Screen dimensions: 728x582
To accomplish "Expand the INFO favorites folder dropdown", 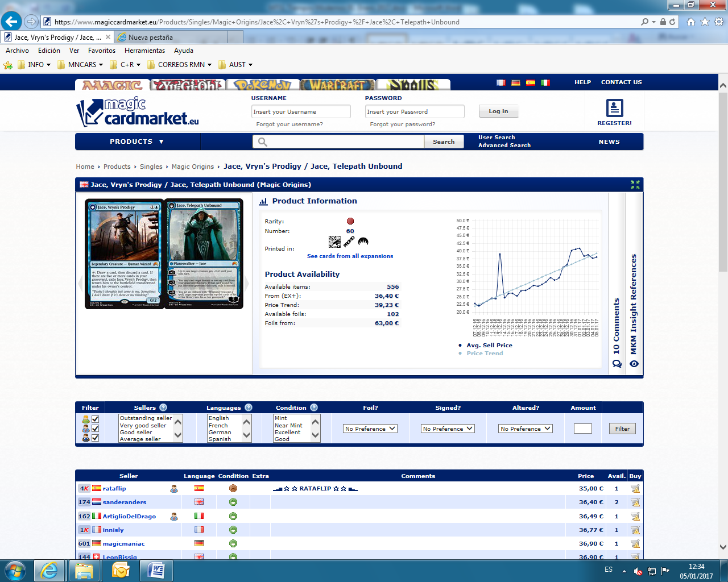I will click(48, 65).
